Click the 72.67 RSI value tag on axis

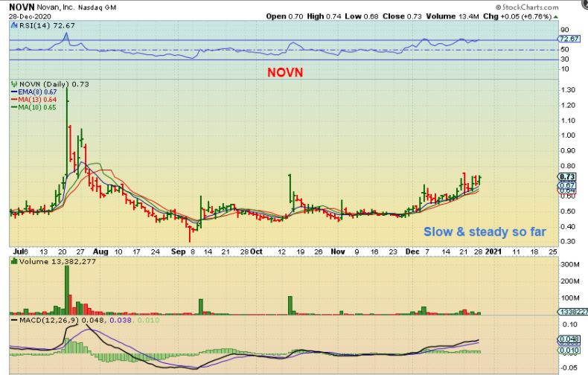click(x=569, y=39)
